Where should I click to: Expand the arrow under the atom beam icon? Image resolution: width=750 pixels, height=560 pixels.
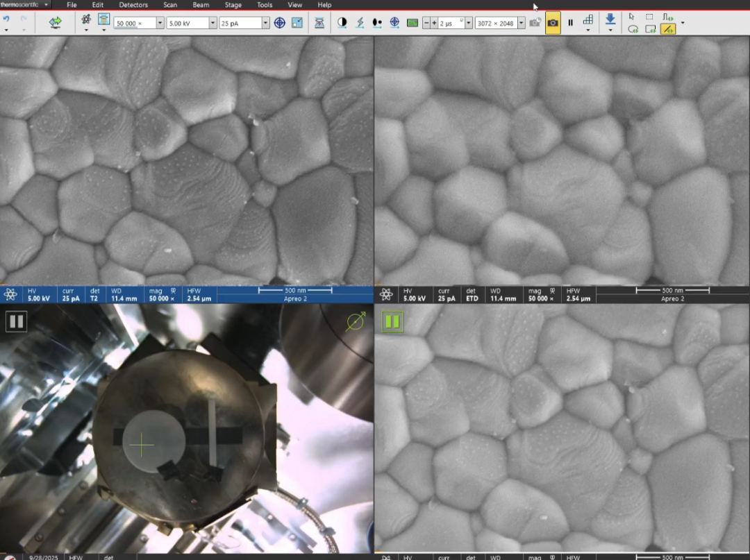86,30
